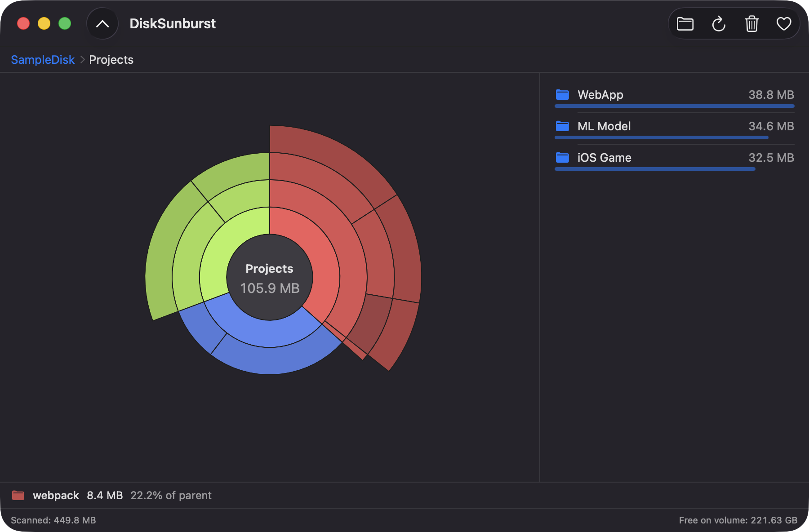Screen dimensions: 809x532
Task: Click the webpack folder icon in info bar
Action: click(x=18, y=495)
